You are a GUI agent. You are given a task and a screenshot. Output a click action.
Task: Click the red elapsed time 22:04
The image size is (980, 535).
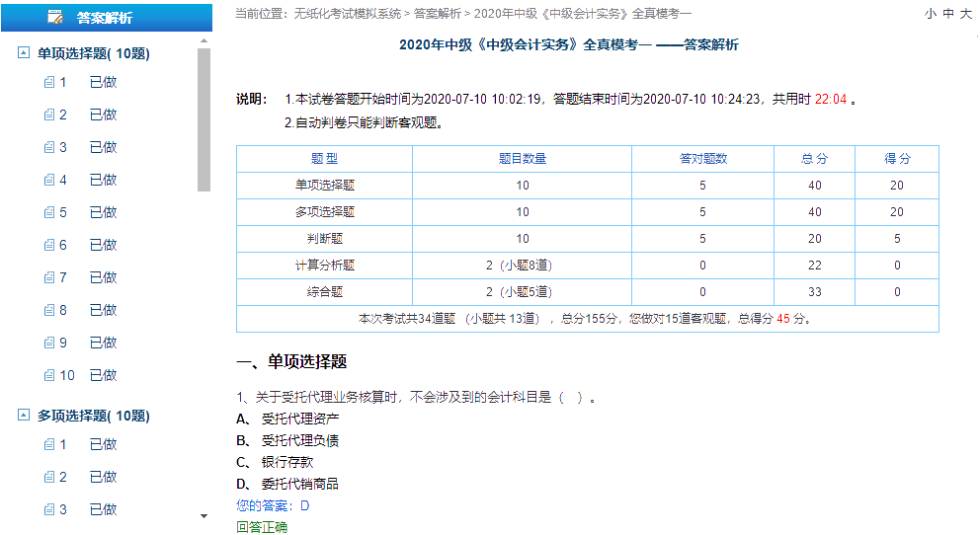831,100
